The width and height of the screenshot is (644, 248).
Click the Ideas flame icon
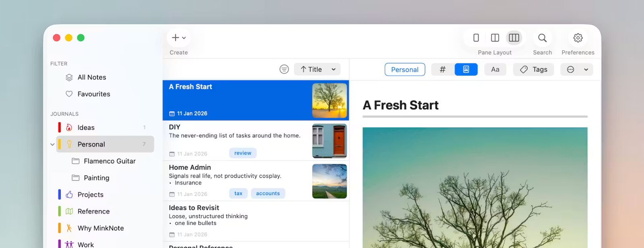pos(69,127)
